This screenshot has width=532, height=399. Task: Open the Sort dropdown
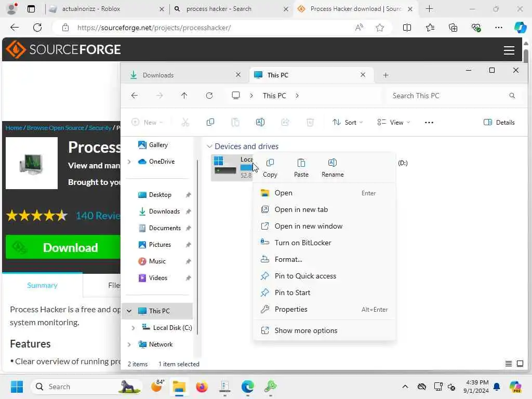348,122
